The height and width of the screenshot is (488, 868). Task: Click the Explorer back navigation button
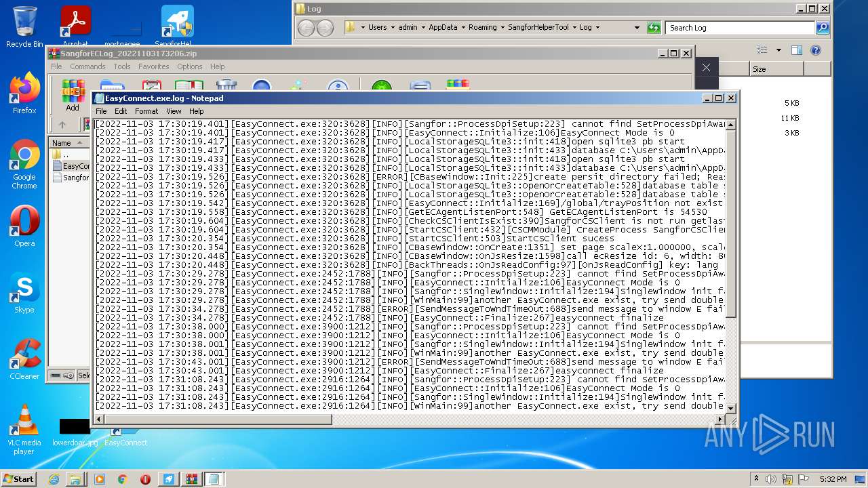point(307,28)
